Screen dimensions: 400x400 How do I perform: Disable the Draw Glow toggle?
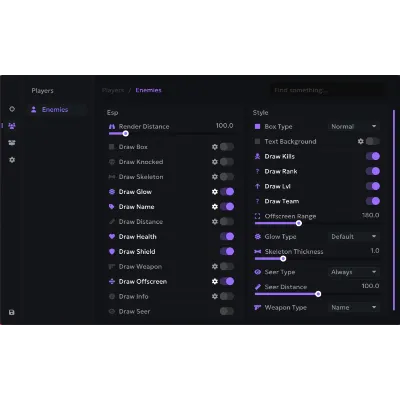point(227,192)
